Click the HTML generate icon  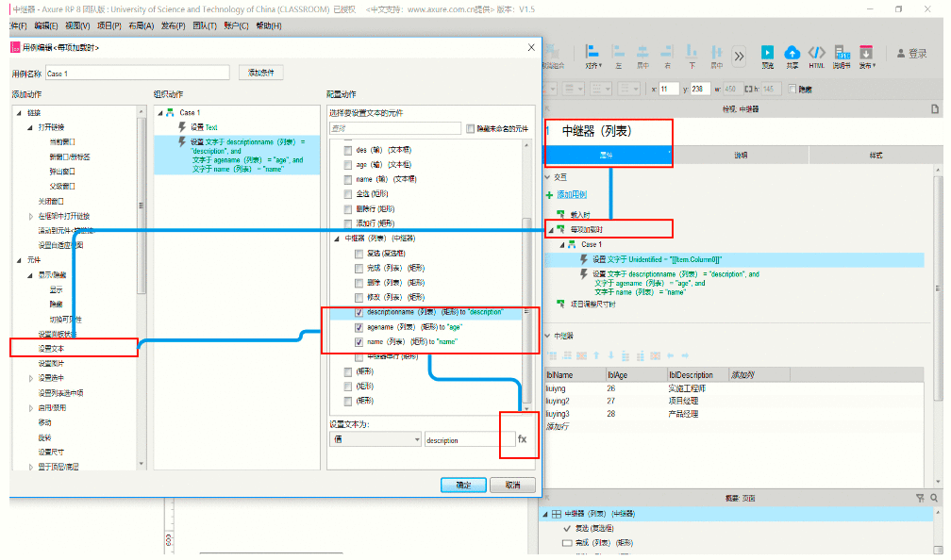[x=816, y=53]
